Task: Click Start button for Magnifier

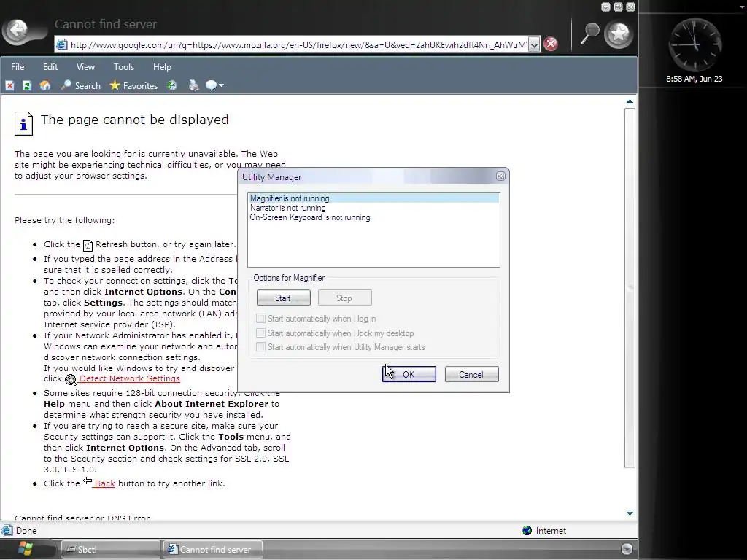Action: click(x=284, y=298)
